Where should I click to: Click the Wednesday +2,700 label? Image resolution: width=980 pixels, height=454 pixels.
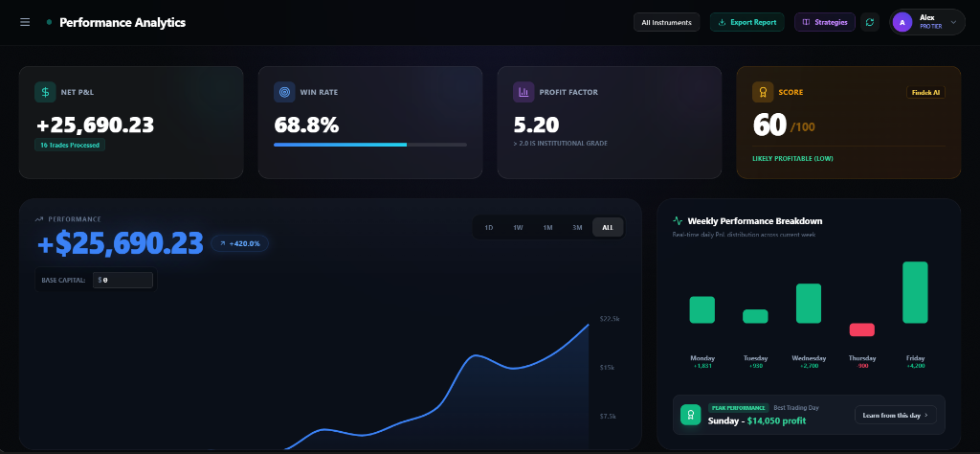tap(809, 365)
